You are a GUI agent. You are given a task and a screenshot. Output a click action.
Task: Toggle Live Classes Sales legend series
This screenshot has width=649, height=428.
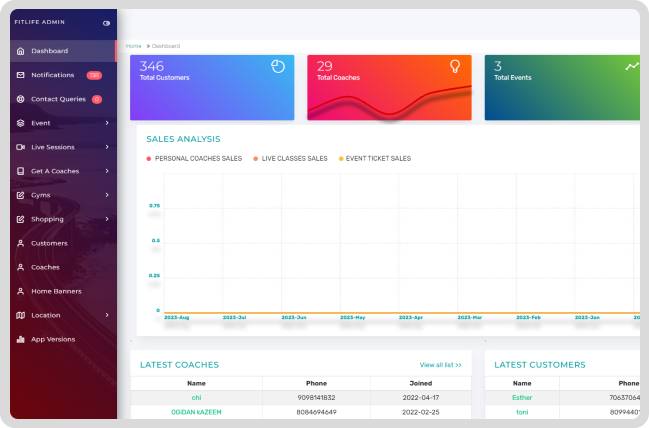point(290,159)
